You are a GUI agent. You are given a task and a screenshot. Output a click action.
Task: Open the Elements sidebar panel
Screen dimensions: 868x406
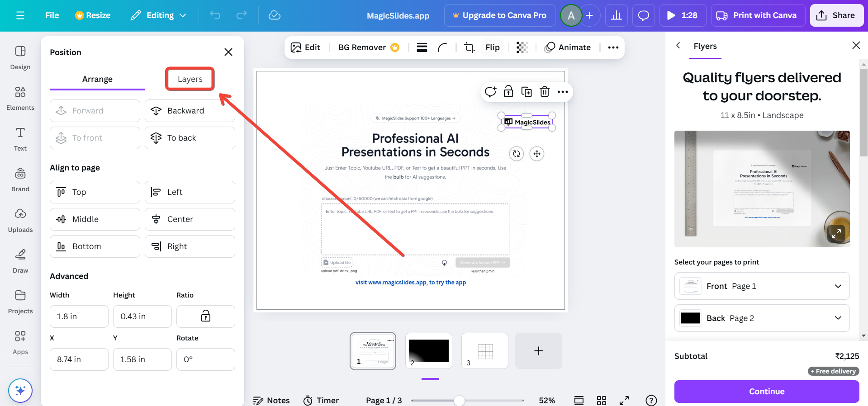[20, 98]
